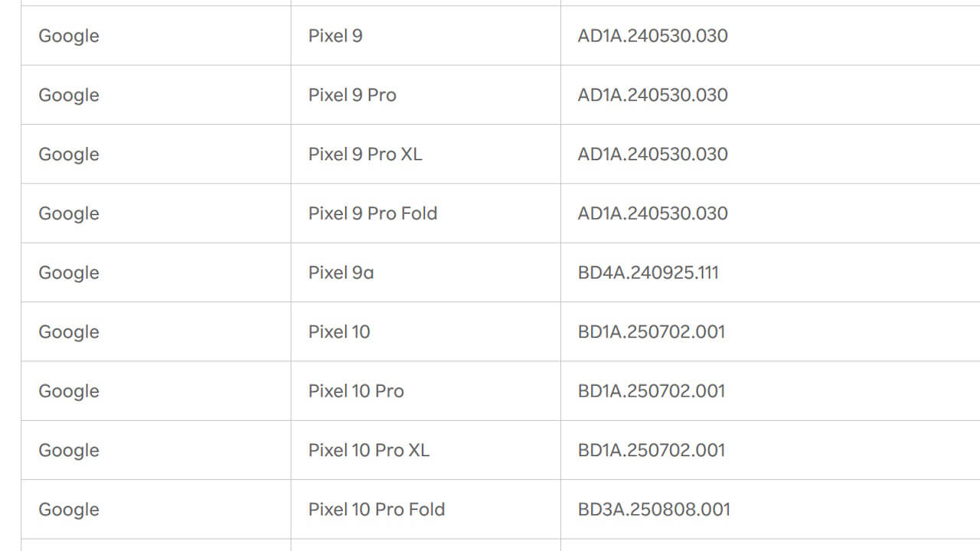Click Google in the Pixel 9a row

tap(69, 272)
